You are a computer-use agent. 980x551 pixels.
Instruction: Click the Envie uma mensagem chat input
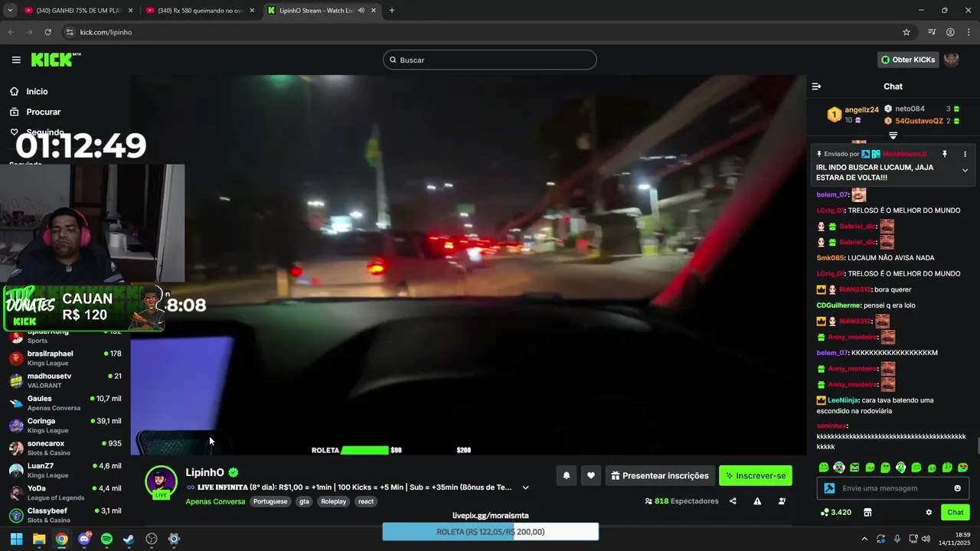coord(892,488)
